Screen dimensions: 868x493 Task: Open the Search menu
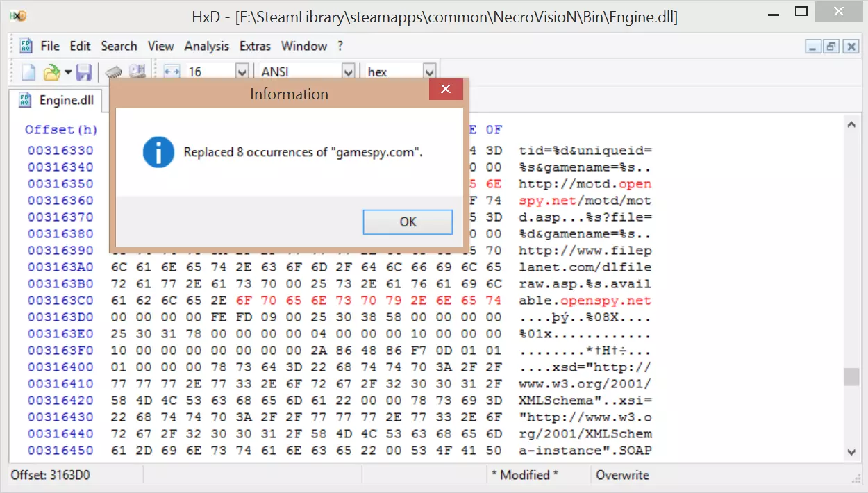tap(119, 46)
